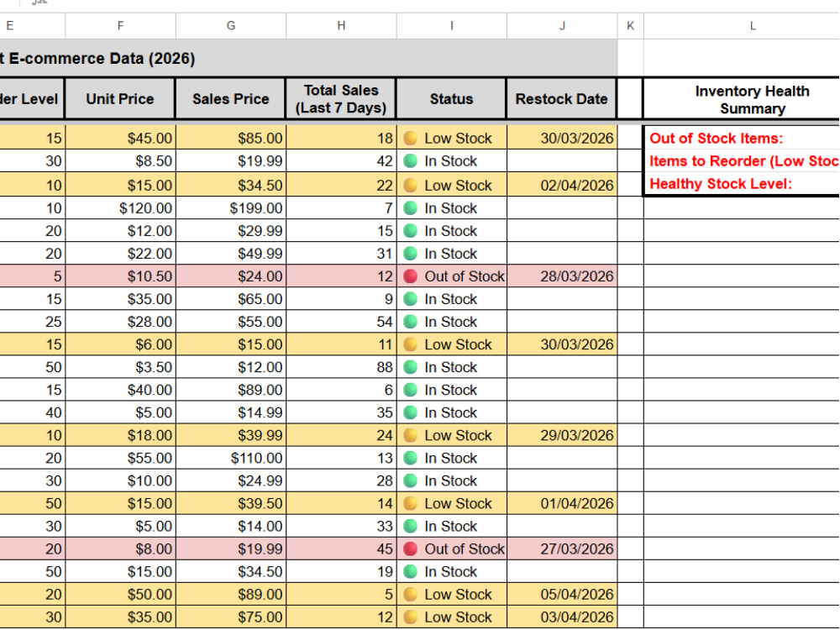Select In Stock status in $3.50 row

452,367
